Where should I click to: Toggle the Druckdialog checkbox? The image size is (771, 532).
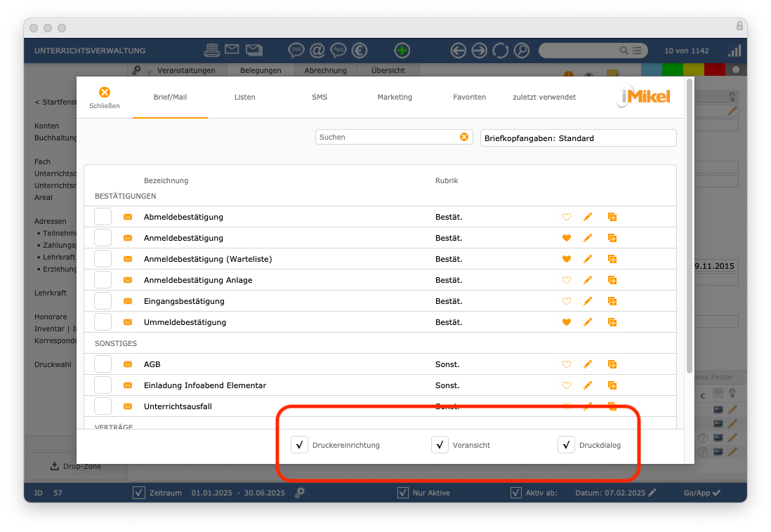pyautogui.click(x=567, y=444)
